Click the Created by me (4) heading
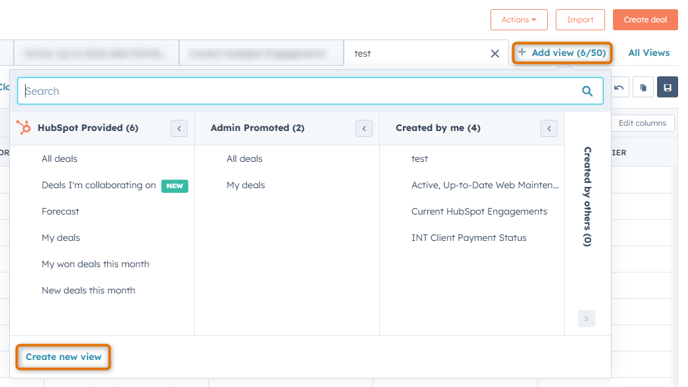This screenshot has height=387, width=688. click(x=438, y=128)
